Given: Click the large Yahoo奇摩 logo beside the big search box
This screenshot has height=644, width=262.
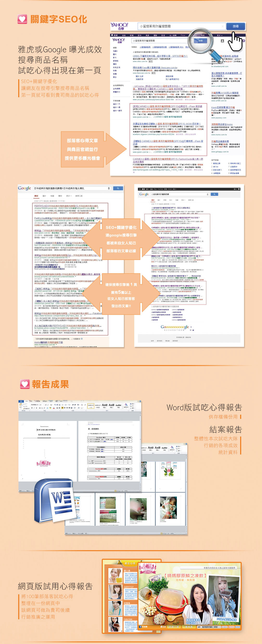Looking at the screenshot, I should click(119, 26).
